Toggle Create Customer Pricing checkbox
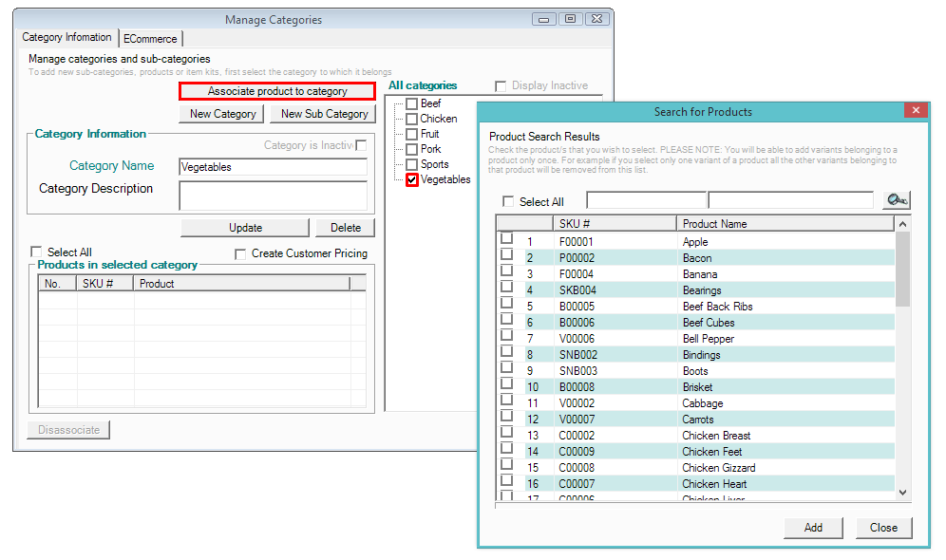 point(240,254)
